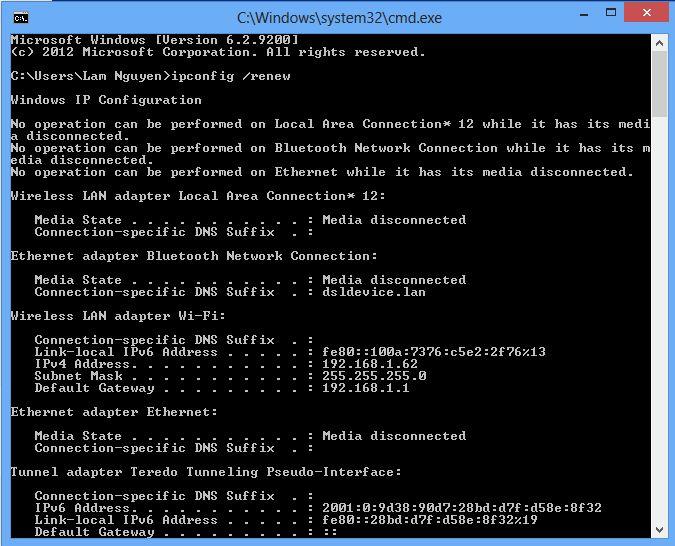Click the Teredo IPv6 address starting 2001:0
Image resolution: width=675 pixels, height=546 pixels.
(x=462, y=508)
